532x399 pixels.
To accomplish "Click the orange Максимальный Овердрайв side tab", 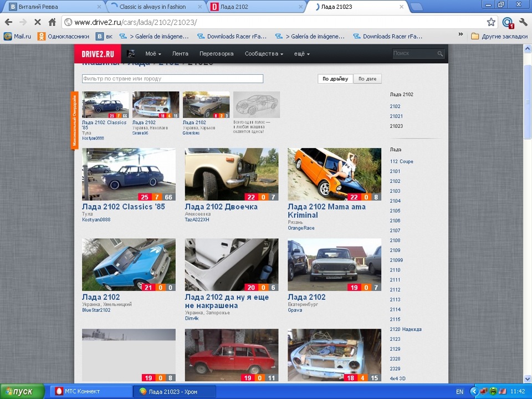I will [x=74, y=120].
